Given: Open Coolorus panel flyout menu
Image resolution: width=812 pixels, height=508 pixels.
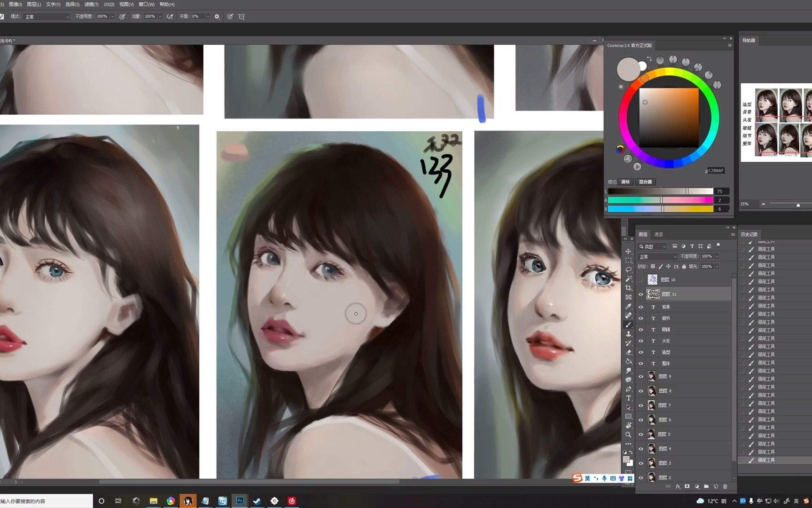Looking at the screenshot, I should click(730, 46).
